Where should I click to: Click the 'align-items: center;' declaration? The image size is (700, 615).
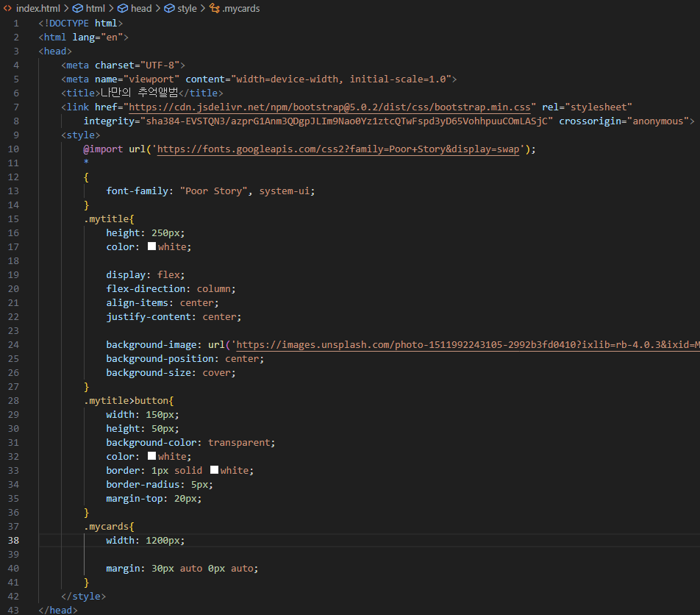pyautogui.click(x=162, y=303)
